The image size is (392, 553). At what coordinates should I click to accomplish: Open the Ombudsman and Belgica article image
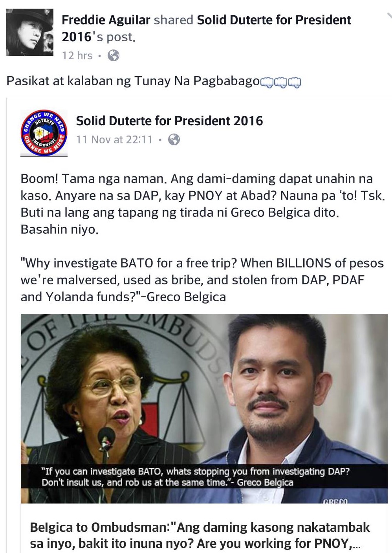204,408
